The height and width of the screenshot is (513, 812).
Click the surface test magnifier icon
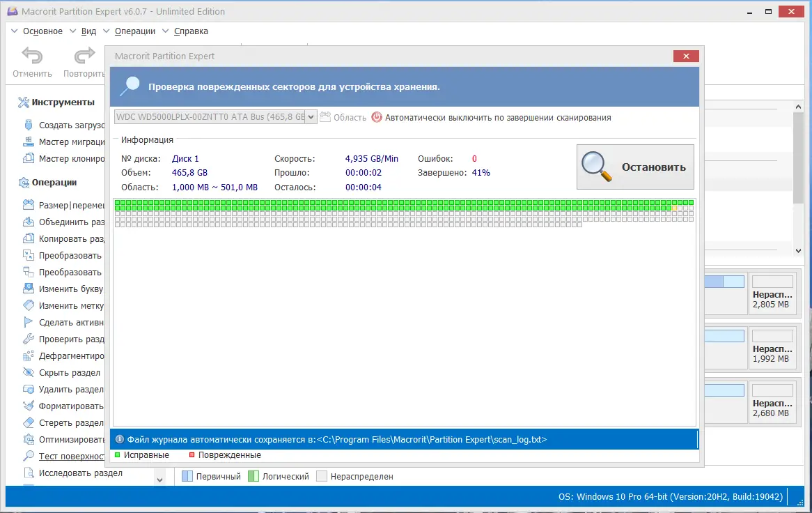(29, 456)
